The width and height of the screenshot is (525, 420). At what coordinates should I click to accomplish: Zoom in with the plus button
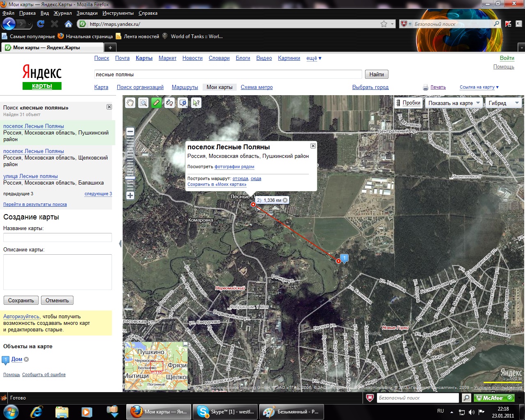coord(130,195)
